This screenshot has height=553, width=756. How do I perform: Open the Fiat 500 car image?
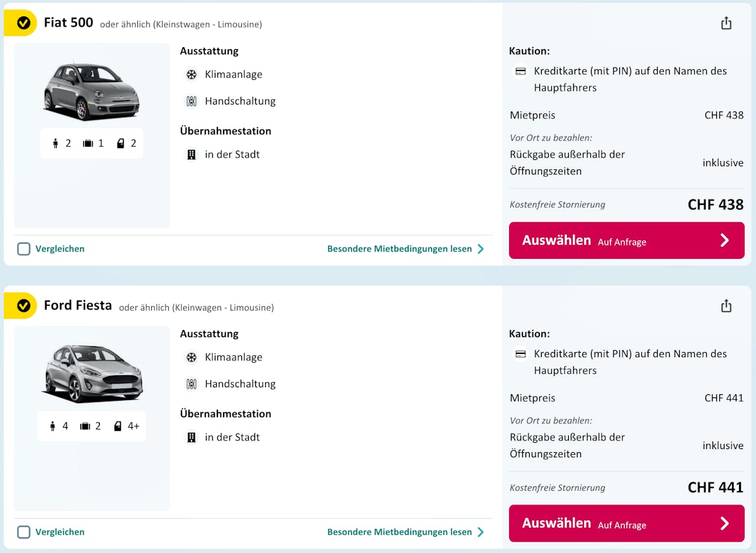coord(91,90)
